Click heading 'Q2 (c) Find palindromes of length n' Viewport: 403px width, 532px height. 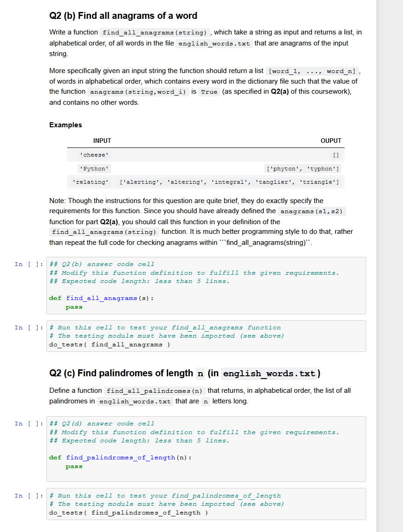(x=185, y=373)
